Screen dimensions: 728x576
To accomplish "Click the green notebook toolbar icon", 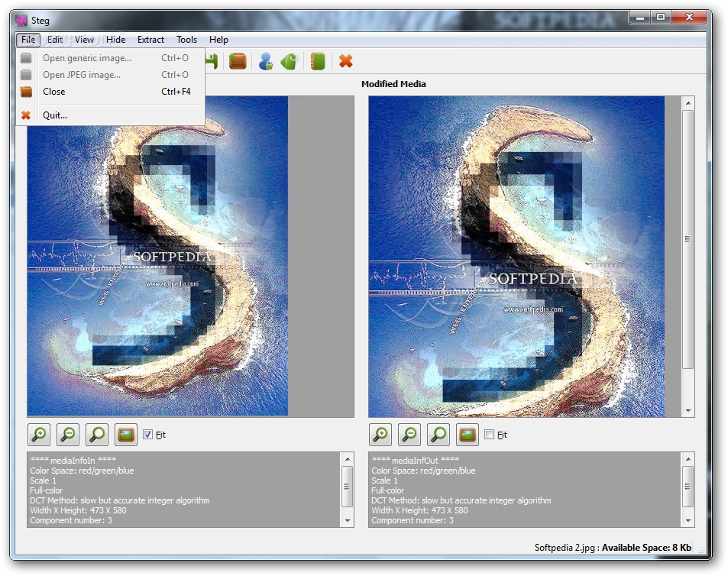I will 318,61.
